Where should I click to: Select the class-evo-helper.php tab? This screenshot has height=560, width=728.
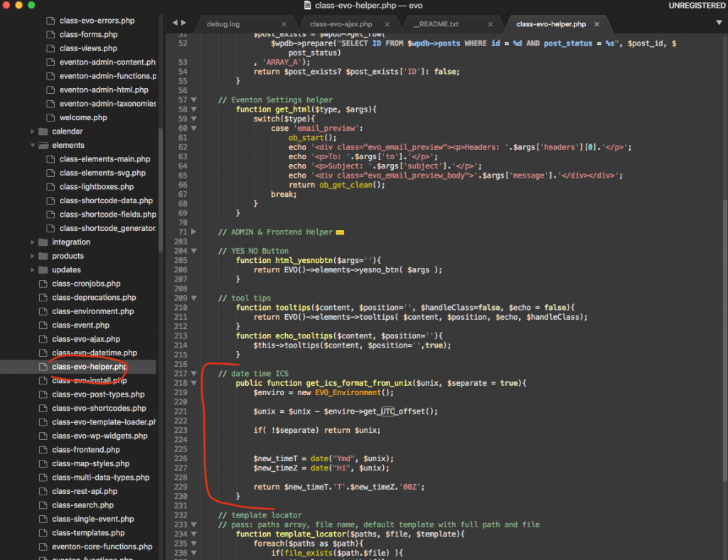click(551, 24)
